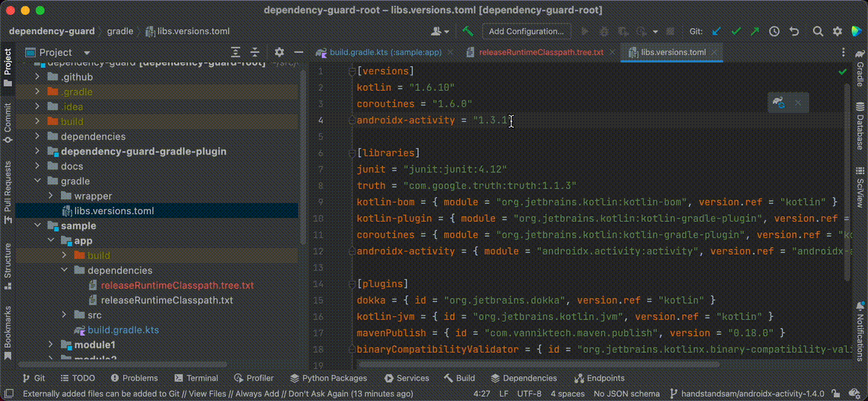Open the Git tool window
This screenshot has width=868, height=401.
33,378
